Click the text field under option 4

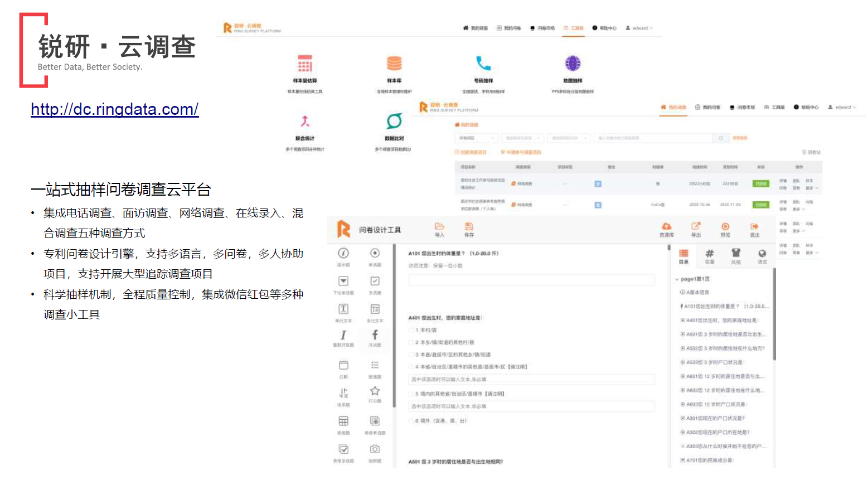coord(531,380)
